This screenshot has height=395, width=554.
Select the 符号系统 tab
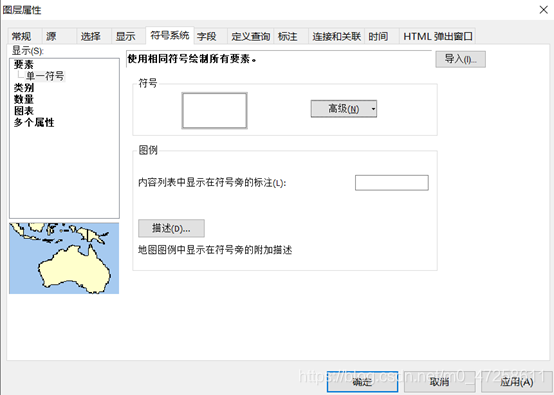click(170, 35)
